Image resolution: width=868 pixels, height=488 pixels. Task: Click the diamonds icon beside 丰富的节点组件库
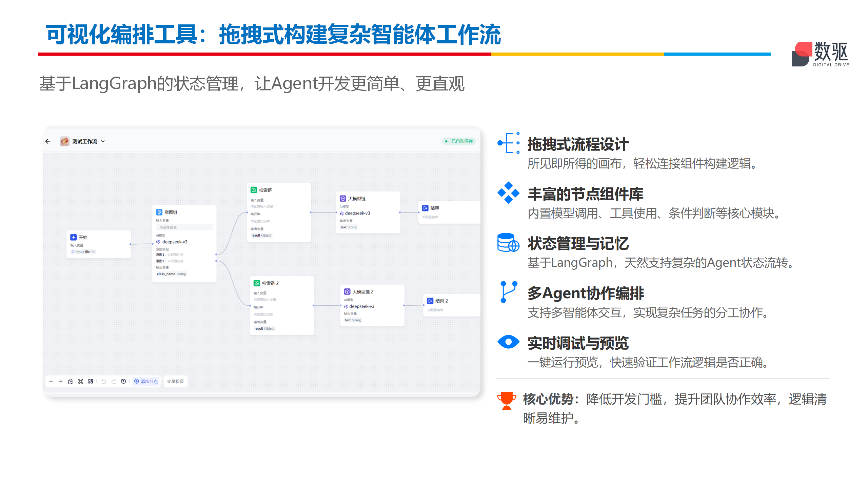coord(509,193)
